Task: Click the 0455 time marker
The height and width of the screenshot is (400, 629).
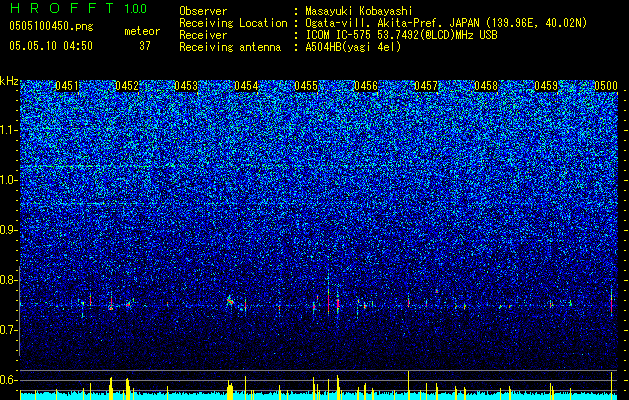Action: tap(306, 86)
